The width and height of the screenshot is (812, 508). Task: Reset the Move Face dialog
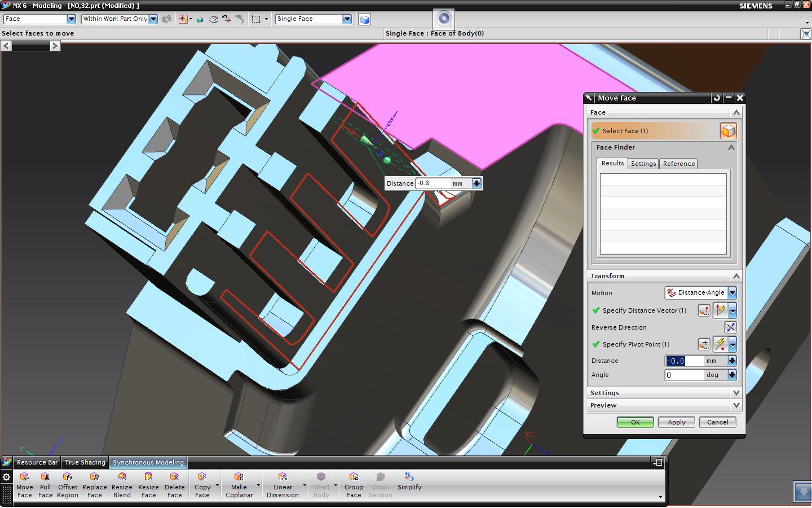coord(716,98)
